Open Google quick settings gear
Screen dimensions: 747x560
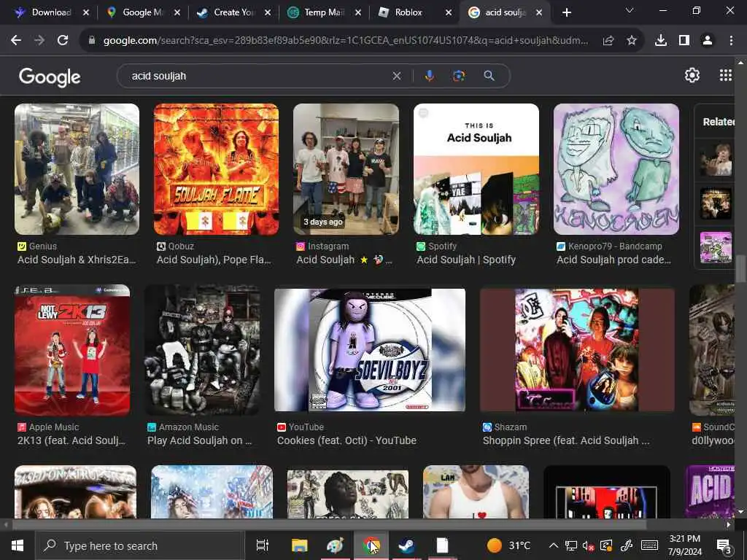coord(692,75)
